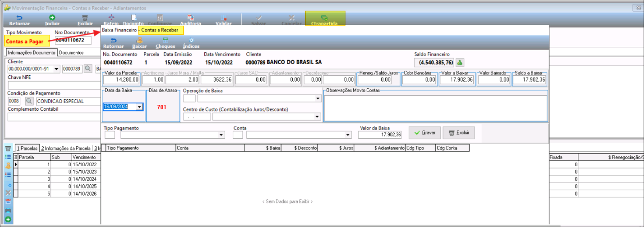Click the calendar icon in left sidebar
Image resolution: width=644 pixels, height=227 pixels.
click(x=8, y=201)
